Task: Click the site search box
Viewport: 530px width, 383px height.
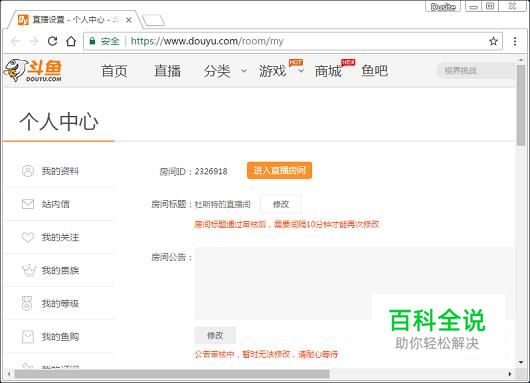Action: tap(476, 71)
